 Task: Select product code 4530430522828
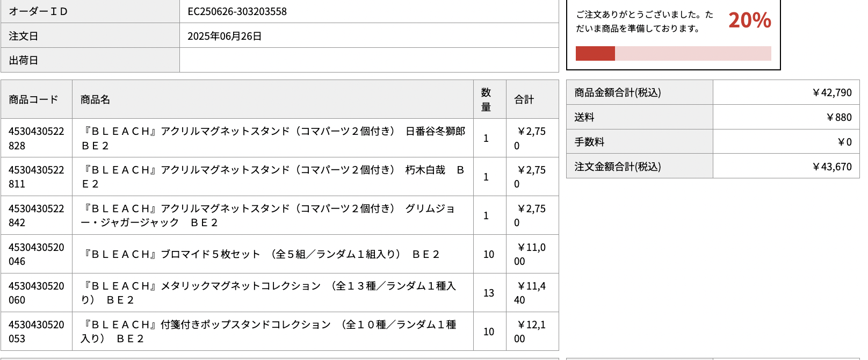coord(36,138)
